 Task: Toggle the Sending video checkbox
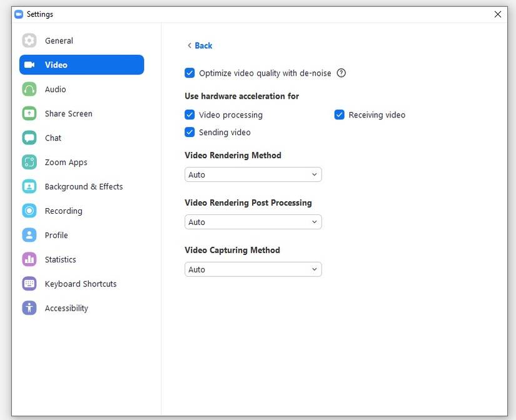(190, 132)
